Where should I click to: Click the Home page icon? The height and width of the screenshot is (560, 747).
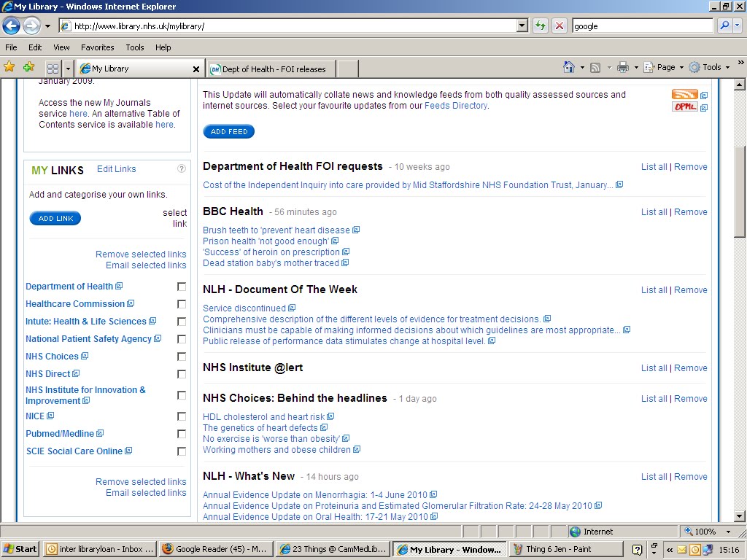coord(569,67)
